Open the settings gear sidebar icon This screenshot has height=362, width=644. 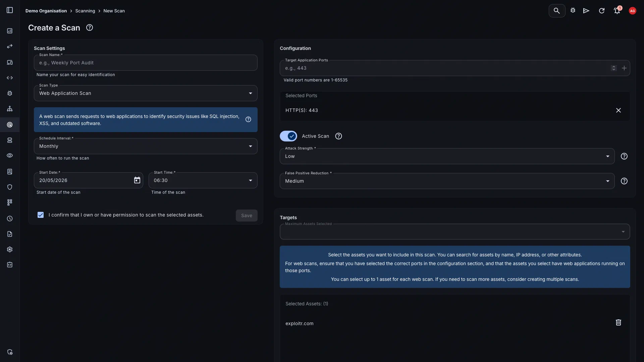10,249
